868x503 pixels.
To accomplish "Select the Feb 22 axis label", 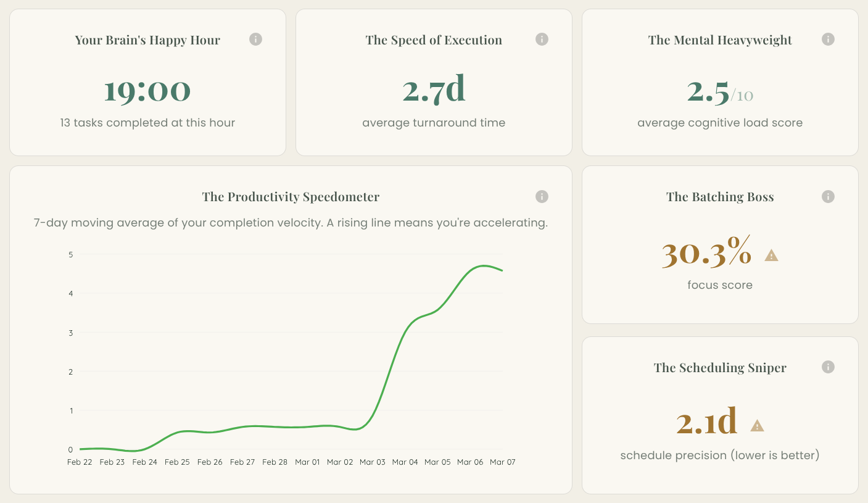I will (x=80, y=462).
